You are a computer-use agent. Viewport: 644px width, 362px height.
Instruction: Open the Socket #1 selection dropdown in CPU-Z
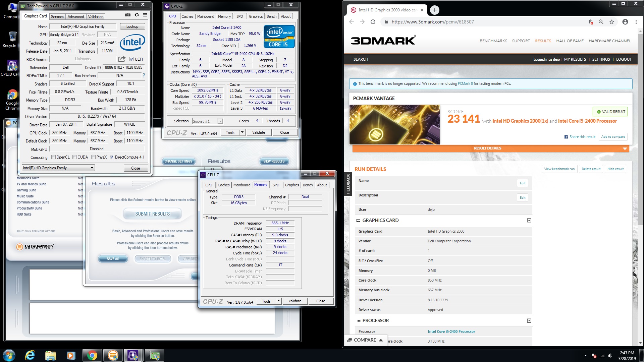coord(207,121)
